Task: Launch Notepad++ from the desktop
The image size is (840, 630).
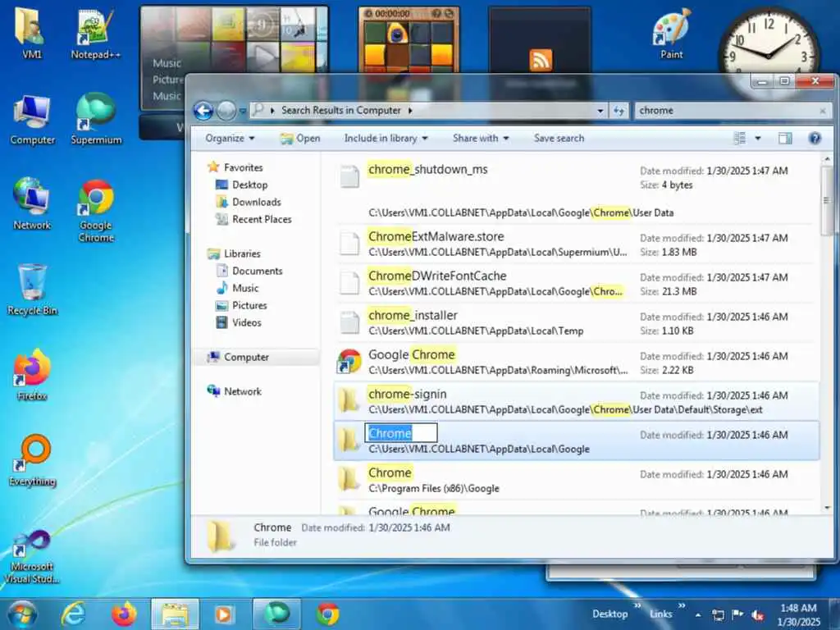Action: pyautogui.click(x=95, y=32)
